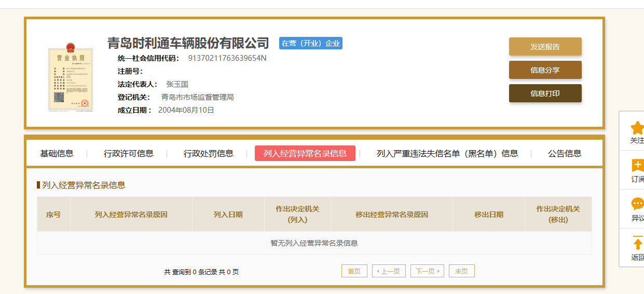Viewport: 644px width, 294px height.
Task: Click the star follow icon in sidebar
Action: 637,128
